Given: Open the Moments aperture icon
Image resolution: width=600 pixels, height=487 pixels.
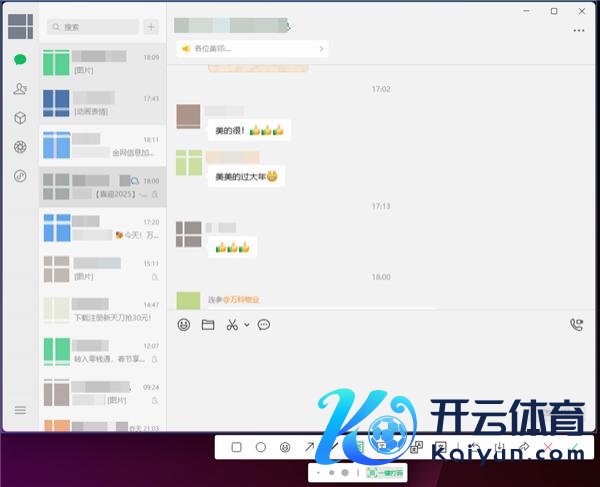Looking at the screenshot, I should [x=20, y=147].
